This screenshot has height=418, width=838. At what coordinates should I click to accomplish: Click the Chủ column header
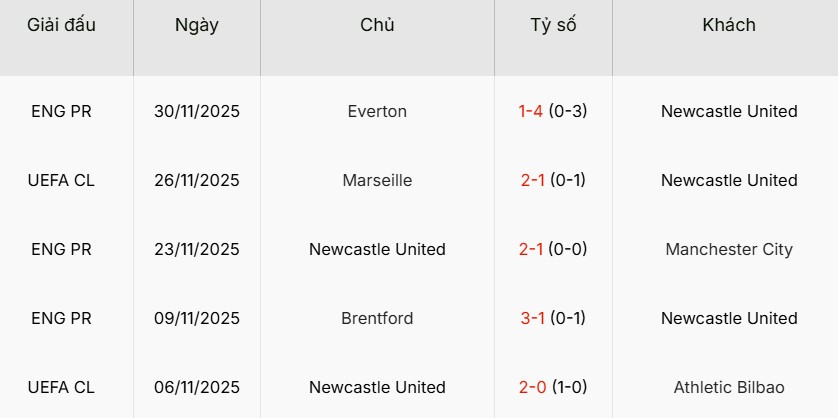tap(377, 26)
